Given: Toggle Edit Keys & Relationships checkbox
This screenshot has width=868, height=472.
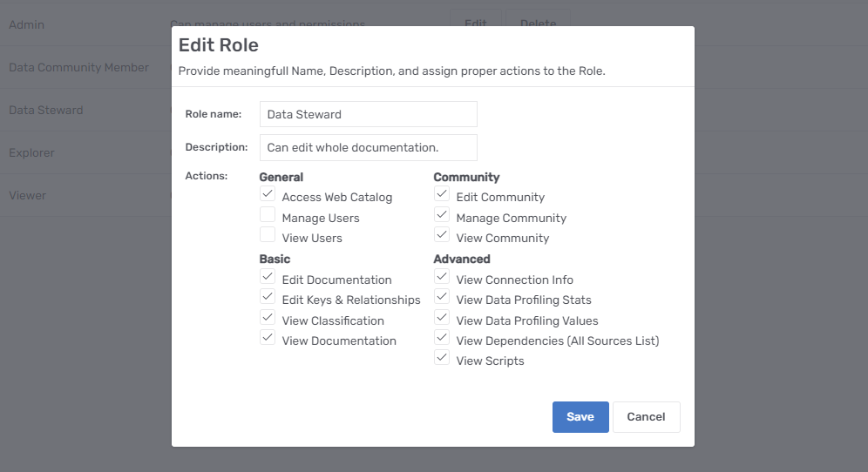Looking at the screenshot, I should [x=268, y=297].
